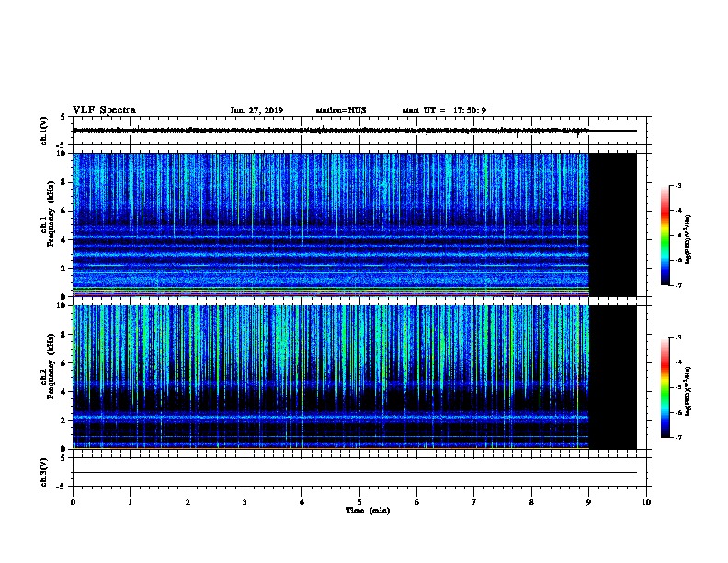Click the black no-data block in ch.2 spectrogram

pyautogui.click(x=613, y=377)
